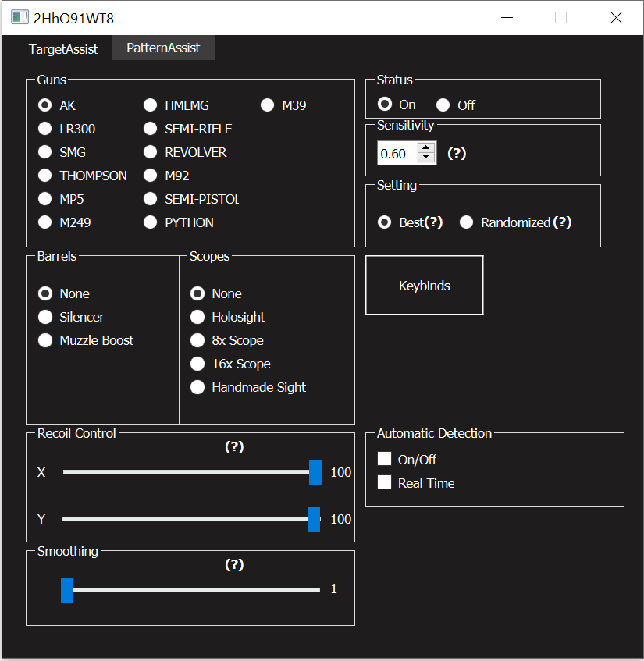Click the (?) help icon next to Best

(x=433, y=222)
